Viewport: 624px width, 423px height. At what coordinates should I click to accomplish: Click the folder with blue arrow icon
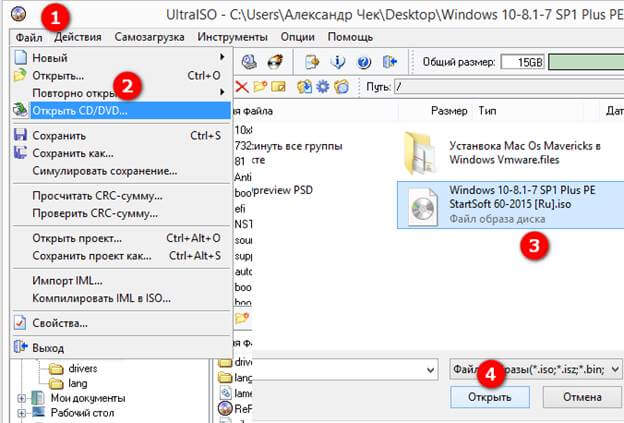[304, 86]
